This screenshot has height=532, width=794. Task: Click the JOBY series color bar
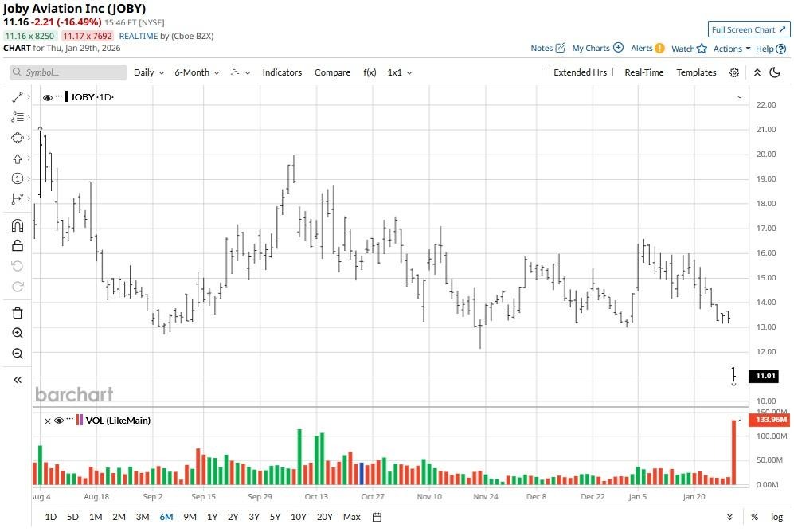pyautogui.click(x=66, y=96)
